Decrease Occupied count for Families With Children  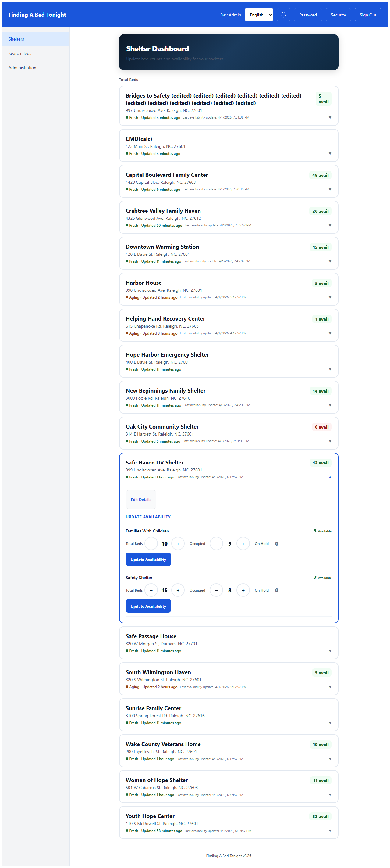[216, 543]
